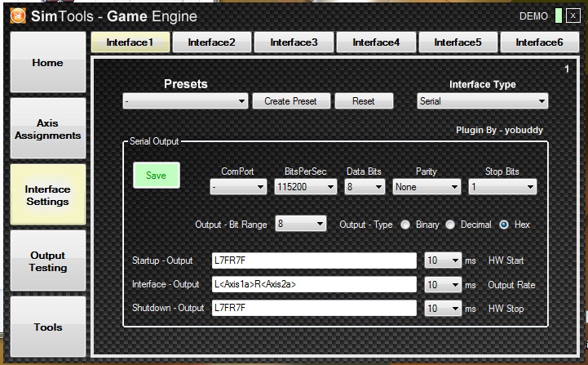The image size is (588, 365).
Task: Select Decimal output type
Action: (450, 225)
